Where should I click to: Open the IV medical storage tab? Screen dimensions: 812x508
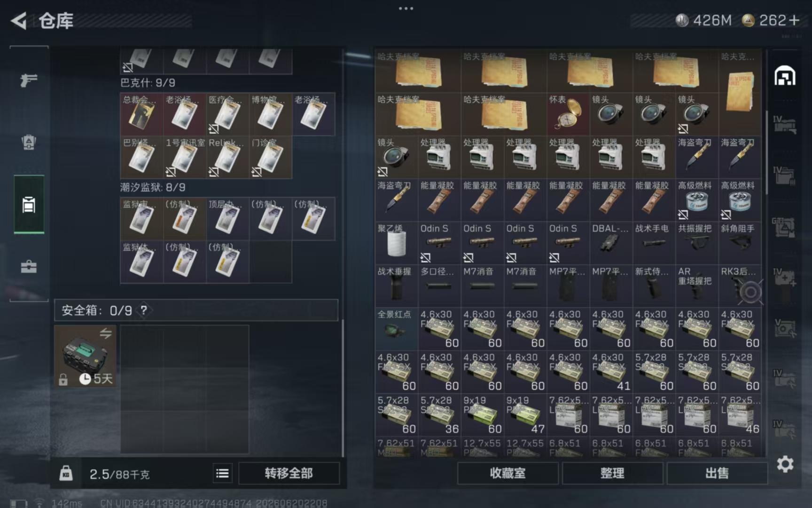coord(785,278)
